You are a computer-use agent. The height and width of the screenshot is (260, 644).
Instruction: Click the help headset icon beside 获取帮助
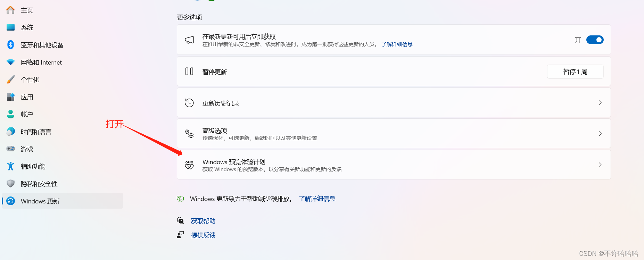[x=180, y=220]
